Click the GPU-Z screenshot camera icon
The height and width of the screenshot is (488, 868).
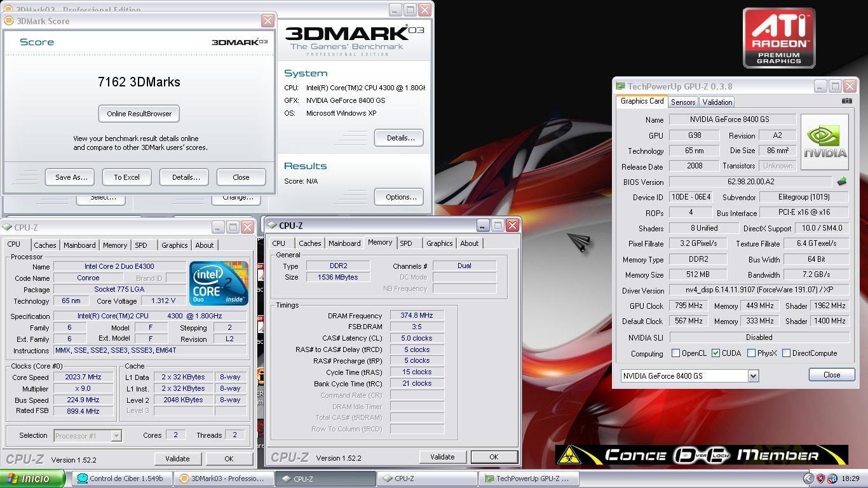pos(846,101)
